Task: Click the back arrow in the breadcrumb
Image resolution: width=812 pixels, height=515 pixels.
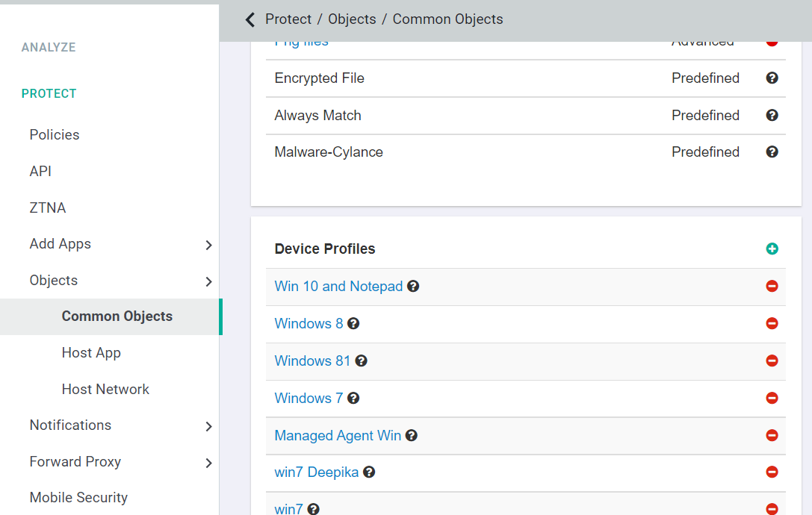Action: (x=250, y=19)
